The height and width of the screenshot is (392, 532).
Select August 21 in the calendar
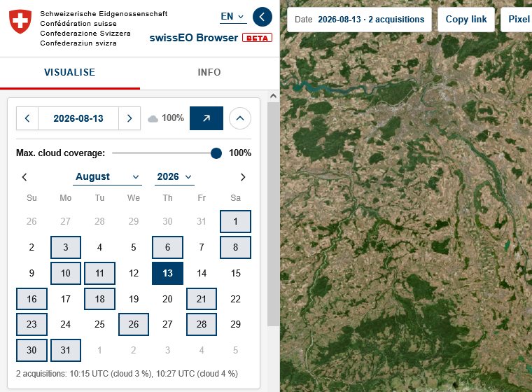click(202, 299)
